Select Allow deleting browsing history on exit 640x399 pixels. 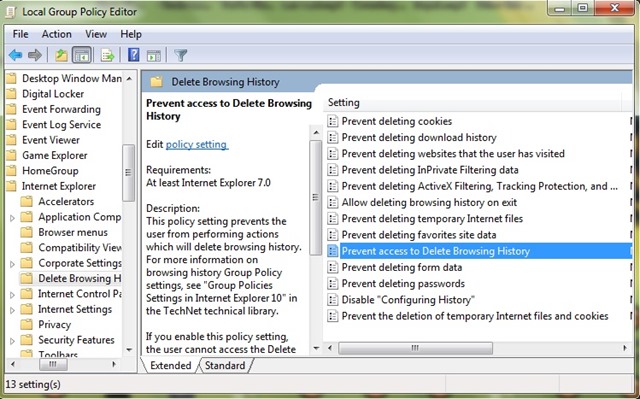click(429, 202)
